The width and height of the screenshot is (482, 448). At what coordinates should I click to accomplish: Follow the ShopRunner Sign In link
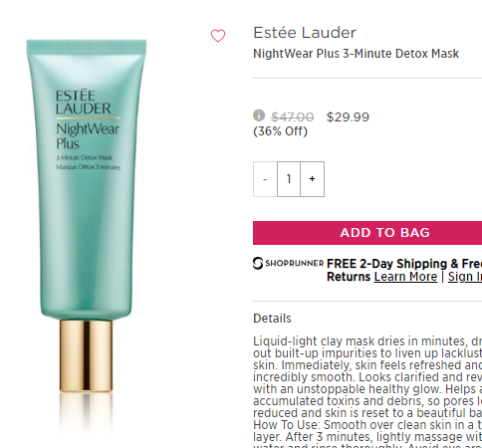(465, 277)
